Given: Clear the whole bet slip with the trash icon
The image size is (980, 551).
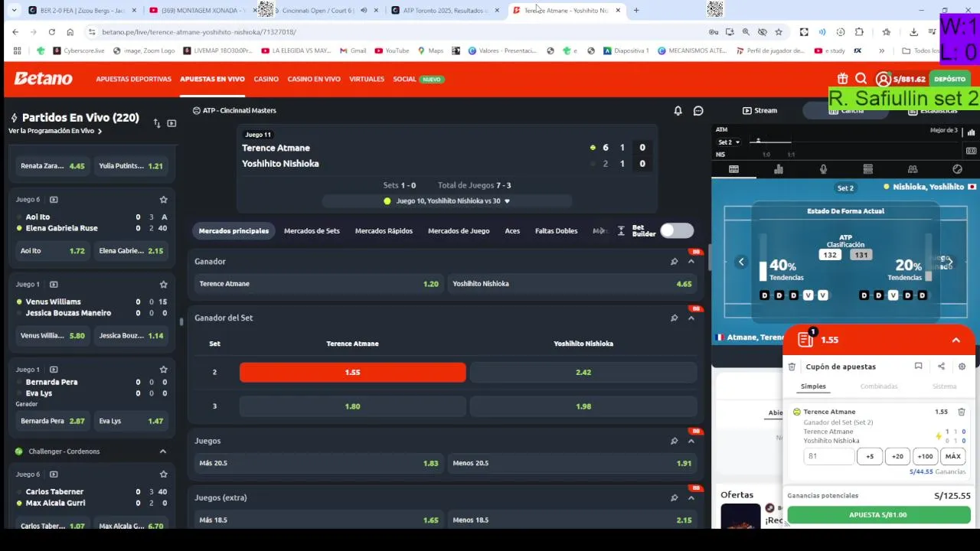Looking at the screenshot, I should 792,367.
